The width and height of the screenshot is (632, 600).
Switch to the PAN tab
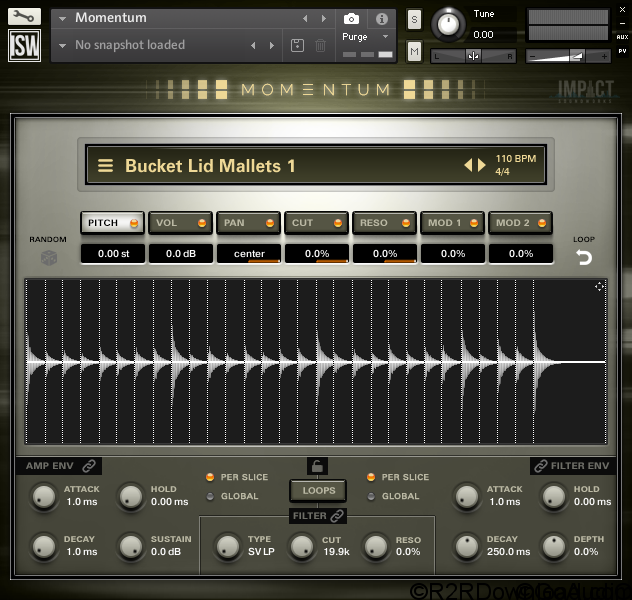[x=248, y=223]
